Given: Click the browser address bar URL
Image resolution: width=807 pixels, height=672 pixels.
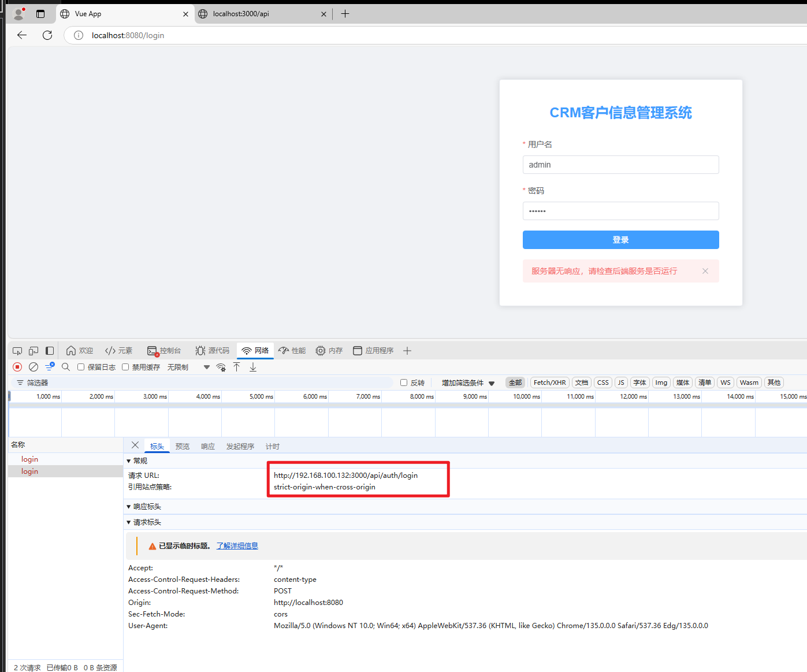Looking at the screenshot, I should click(128, 35).
